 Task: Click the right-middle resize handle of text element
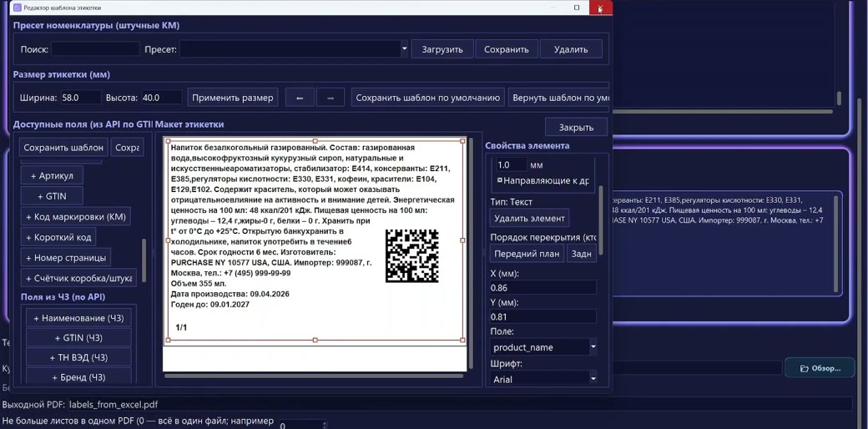[462, 240]
